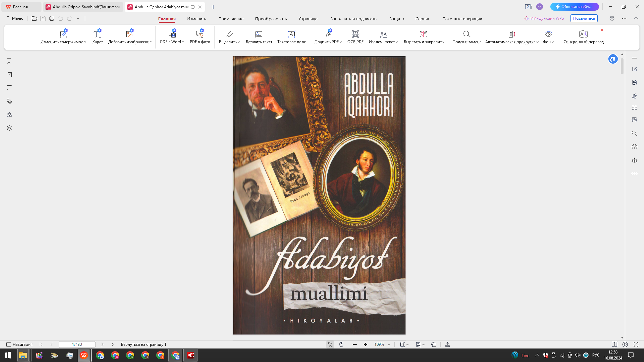Open attachments paperclip panel
This screenshot has width=644, height=362.
coord(9,101)
